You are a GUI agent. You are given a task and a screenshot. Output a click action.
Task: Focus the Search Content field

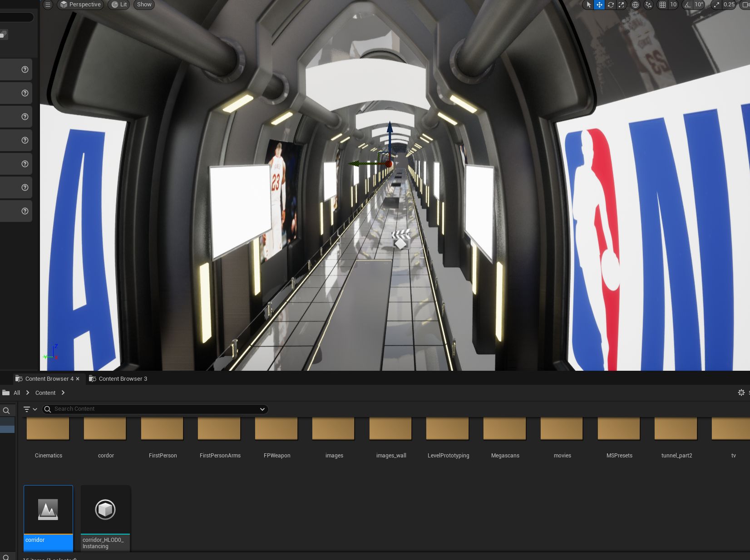tap(155, 409)
